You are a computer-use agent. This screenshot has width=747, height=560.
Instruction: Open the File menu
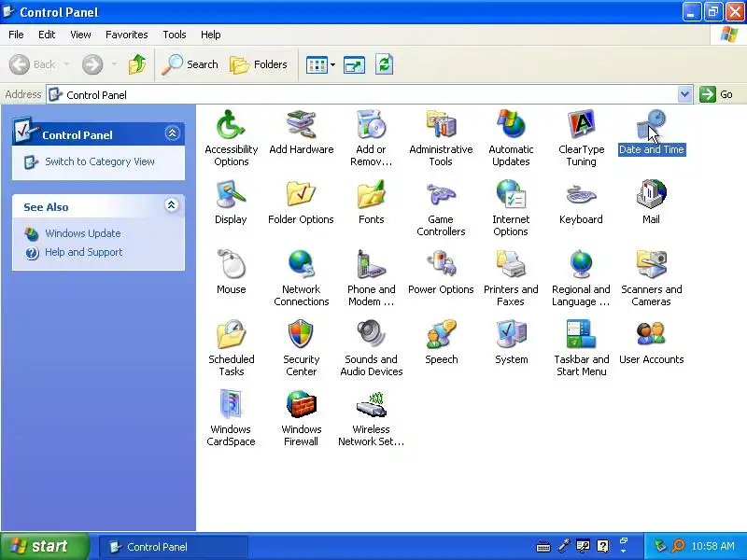[16, 35]
